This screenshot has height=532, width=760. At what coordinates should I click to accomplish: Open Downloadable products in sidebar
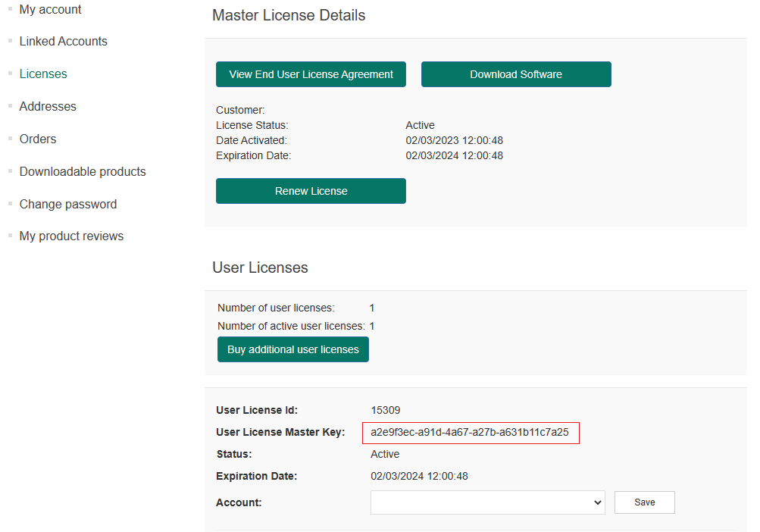[83, 172]
